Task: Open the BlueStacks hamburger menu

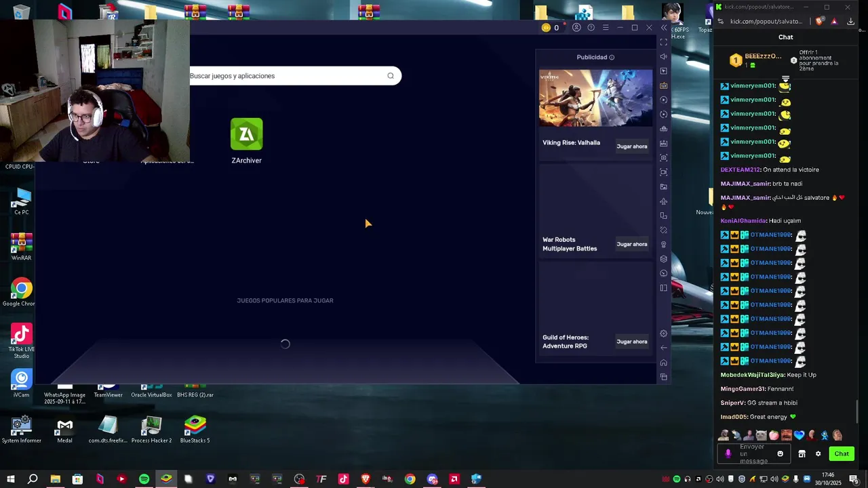Action: pyautogui.click(x=606, y=28)
